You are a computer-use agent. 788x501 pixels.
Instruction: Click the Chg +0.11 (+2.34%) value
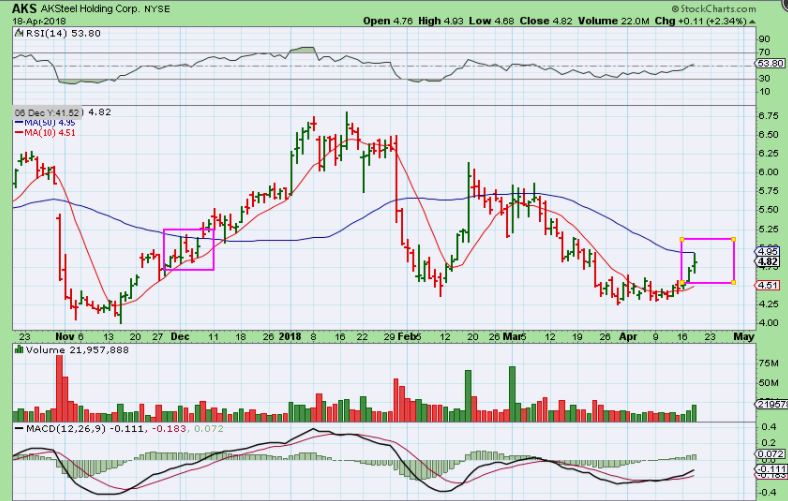click(x=701, y=21)
